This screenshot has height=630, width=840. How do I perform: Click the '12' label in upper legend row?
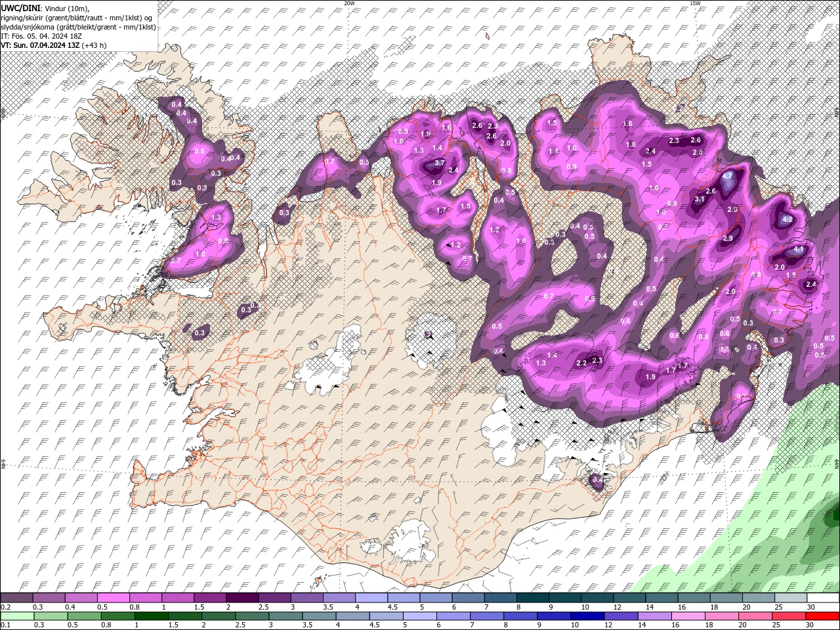click(x=618, y=607)
